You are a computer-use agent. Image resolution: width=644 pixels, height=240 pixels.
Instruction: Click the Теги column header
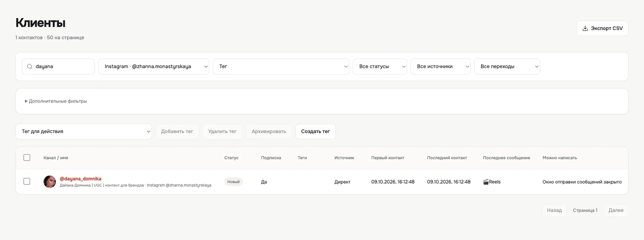coord(302,158)
